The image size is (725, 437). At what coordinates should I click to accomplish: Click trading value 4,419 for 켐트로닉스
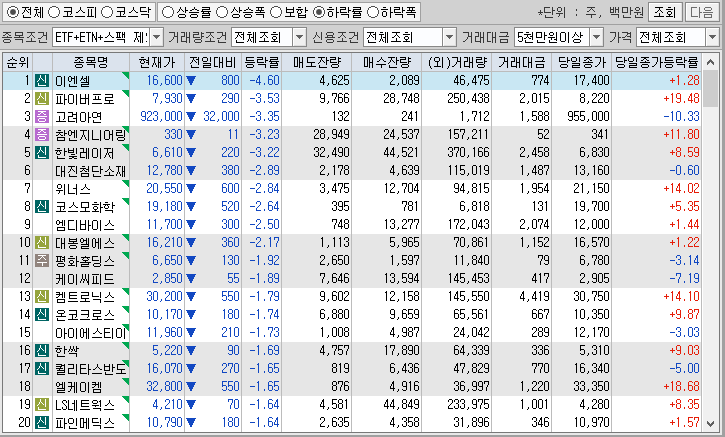point(535,296)
